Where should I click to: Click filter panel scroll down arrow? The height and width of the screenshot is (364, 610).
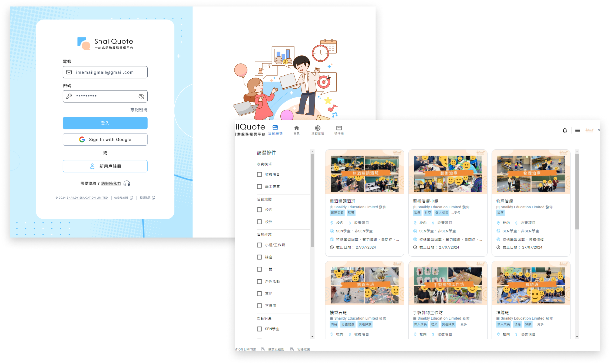point(312,337)
